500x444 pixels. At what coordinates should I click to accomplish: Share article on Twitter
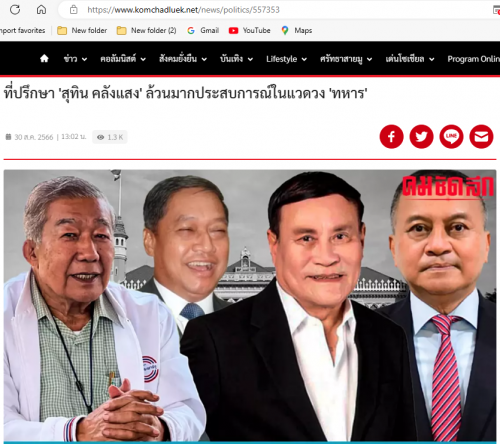coord(421,137)
